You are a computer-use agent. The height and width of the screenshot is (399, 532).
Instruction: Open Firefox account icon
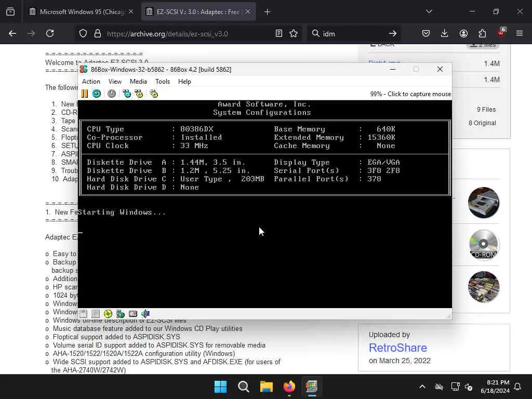(x=463, y=34)
